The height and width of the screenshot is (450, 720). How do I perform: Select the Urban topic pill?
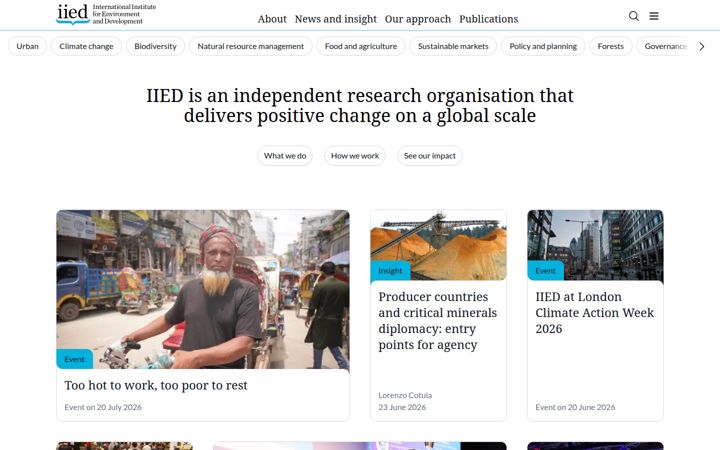pyautogui.click(x=28, y=46)
